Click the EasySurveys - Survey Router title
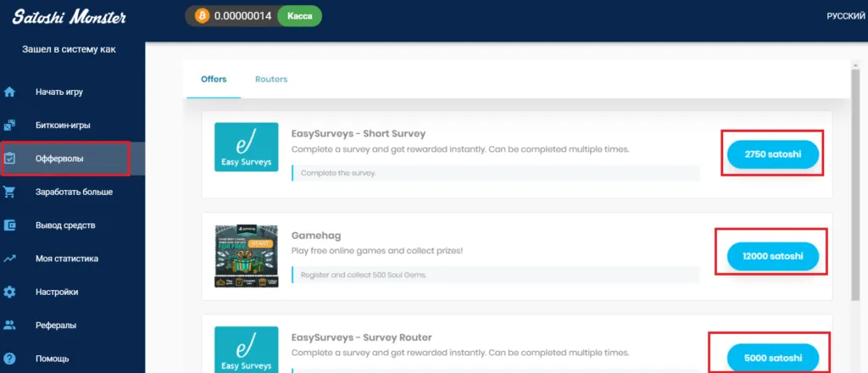The width and height of the screenshot is (868, 373). click(x=361, y=337)
